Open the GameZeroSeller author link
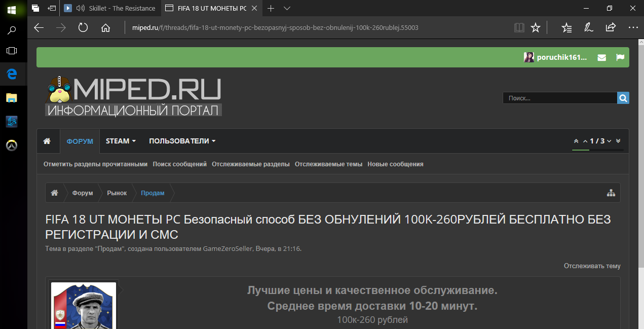 (x=228, y=249)
